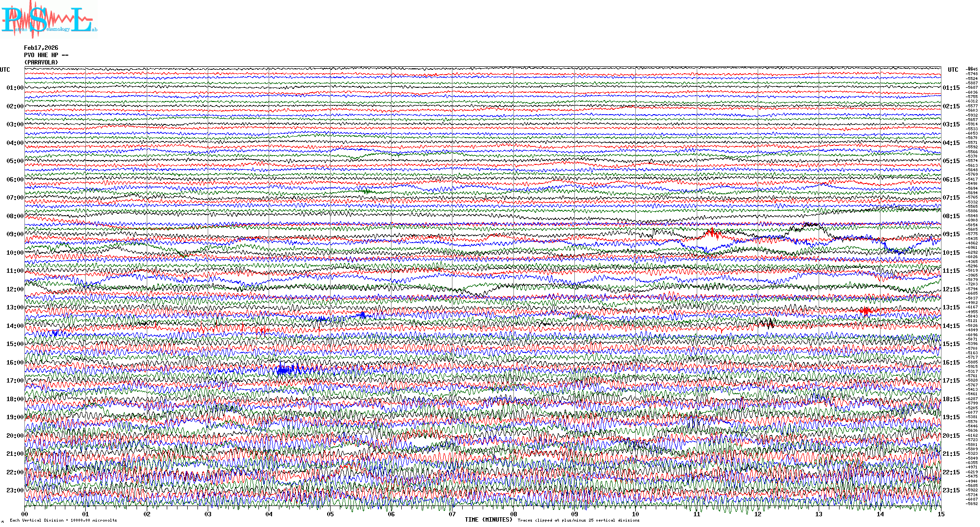980x527 pixels.
Task: Click the vertical division microvolts note
Action: (x=63, y=520)
